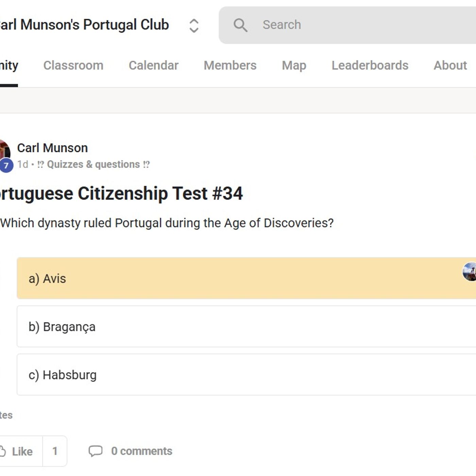Switch to the Classroom tab

pos(73,65)
